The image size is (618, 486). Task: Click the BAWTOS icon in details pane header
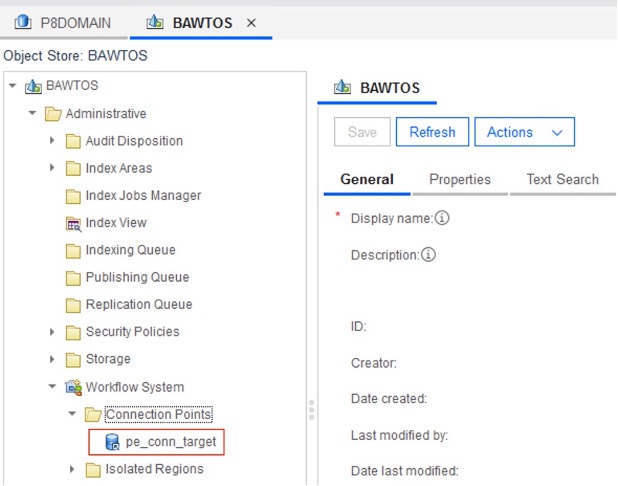pos(343,87)
